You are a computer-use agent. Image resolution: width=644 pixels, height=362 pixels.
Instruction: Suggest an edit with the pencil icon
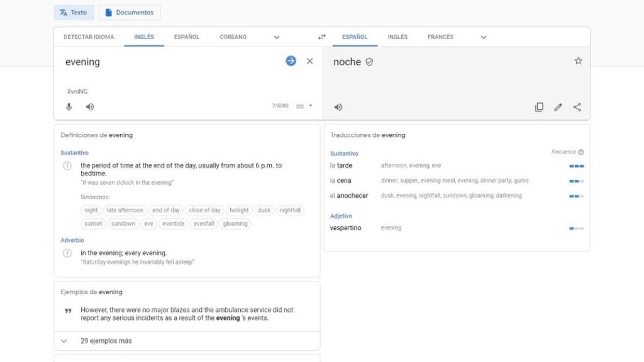558,107
